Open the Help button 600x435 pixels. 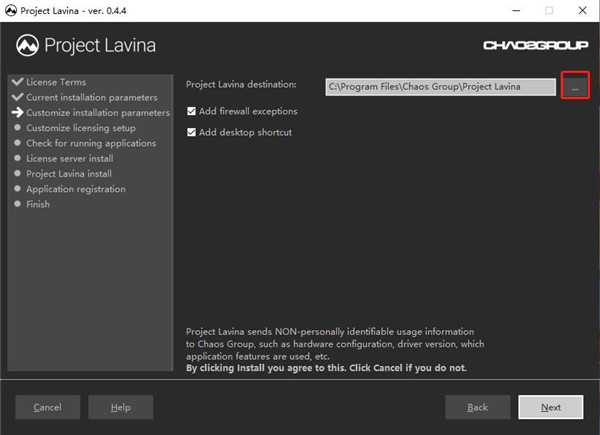(121, 407)
